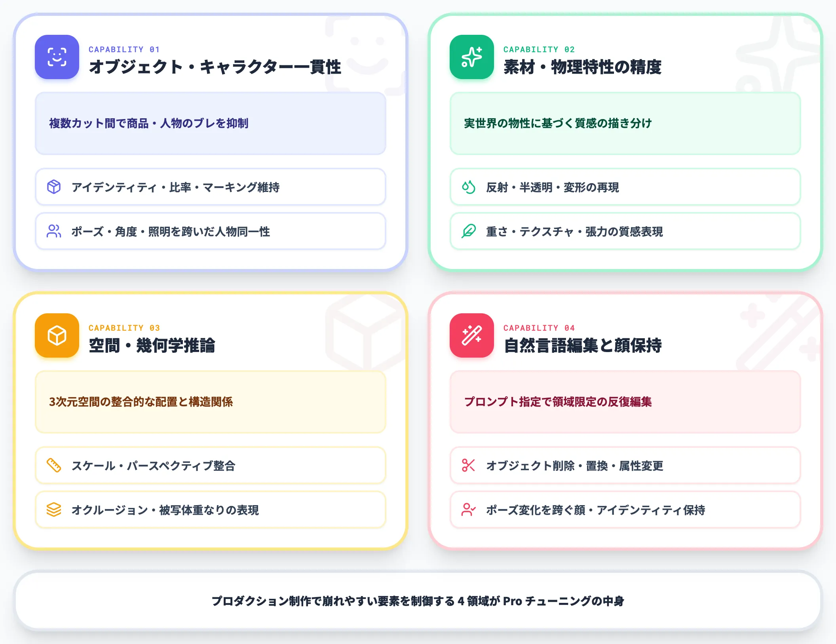This screenshot has height=644, width=836.
Task: Click the purple face-scan icon for Capability 01
Action: [x=57, y=57]
